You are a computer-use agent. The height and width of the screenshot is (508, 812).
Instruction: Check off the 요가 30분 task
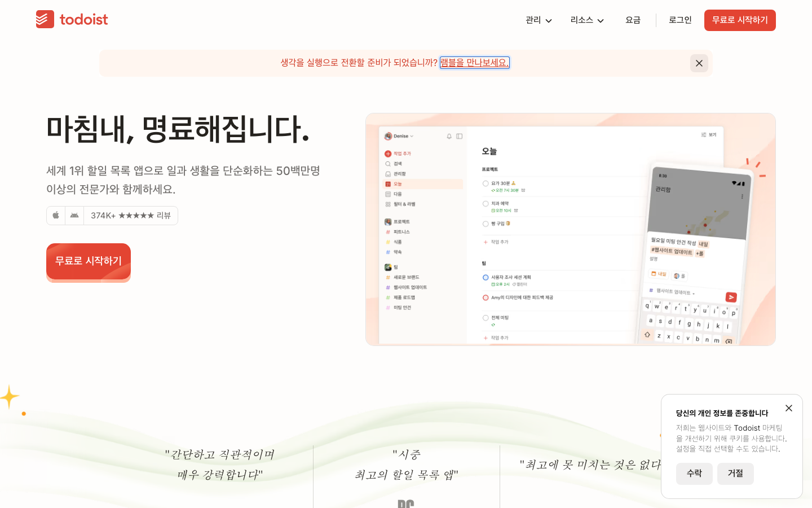coord(486,183)
